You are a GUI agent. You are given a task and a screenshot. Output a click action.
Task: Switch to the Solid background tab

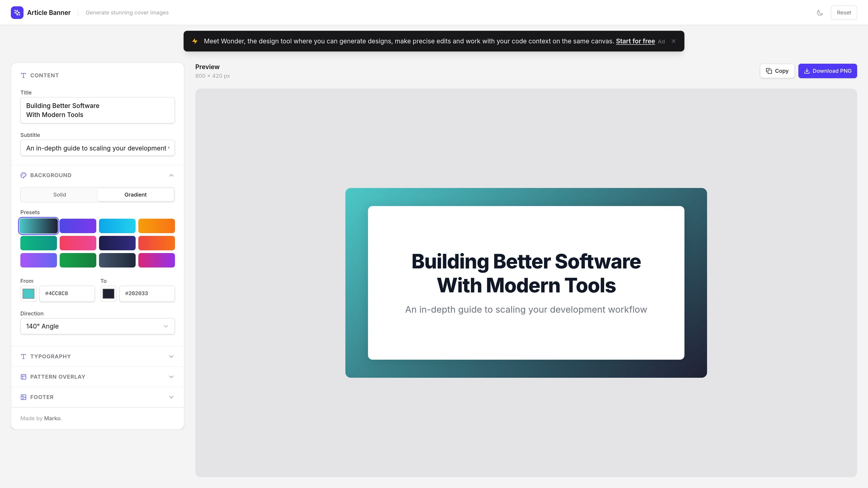pyautogui.click(x=60, y=195)
